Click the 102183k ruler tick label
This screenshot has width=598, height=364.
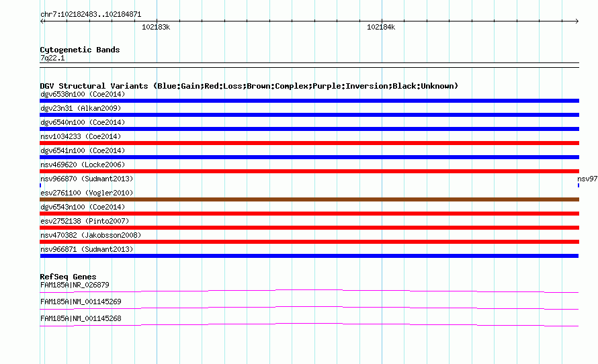pyautogui.click(x=156, y=27)
